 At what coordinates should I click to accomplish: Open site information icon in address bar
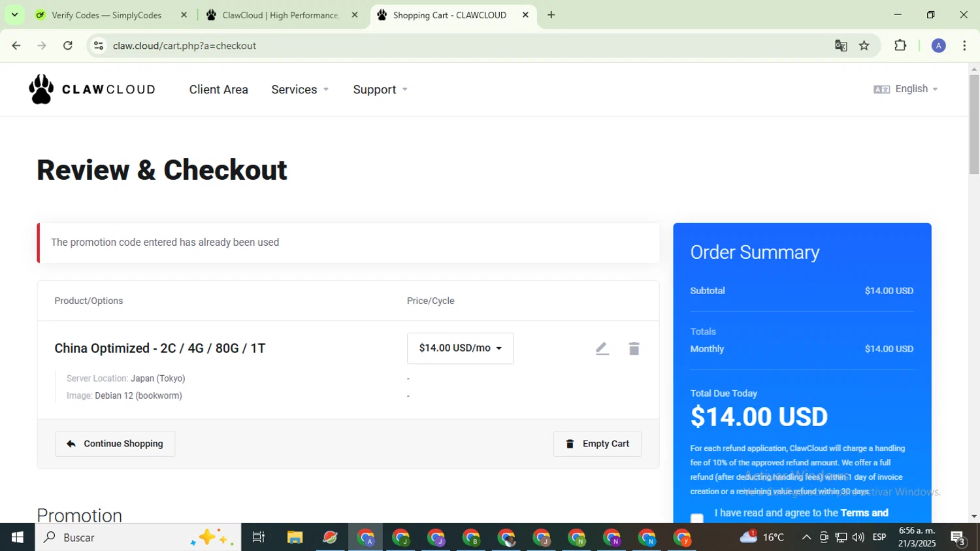click(x=99, y=46)
